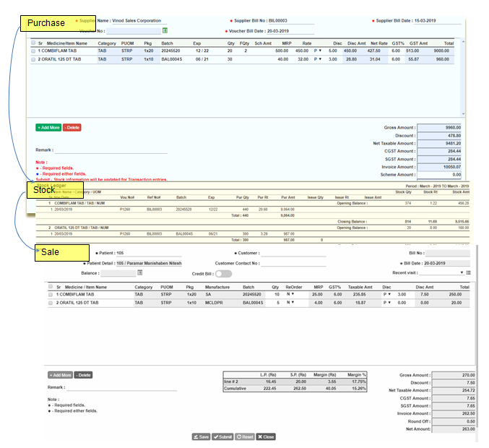Click Total 9000.00 in Purchase table
The image size is (489, 448).
coord(441,51)
